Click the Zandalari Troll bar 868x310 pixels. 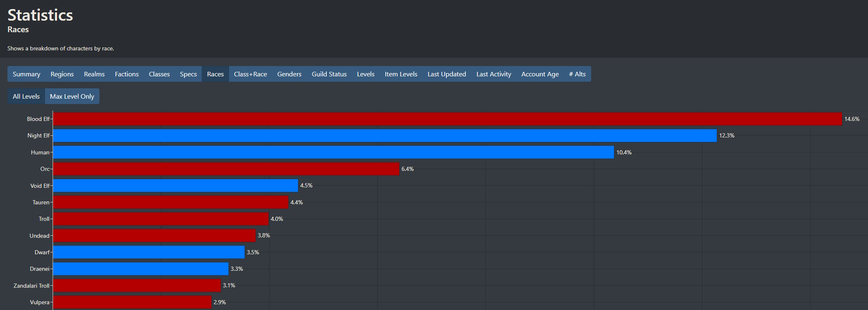click(137, 285)
